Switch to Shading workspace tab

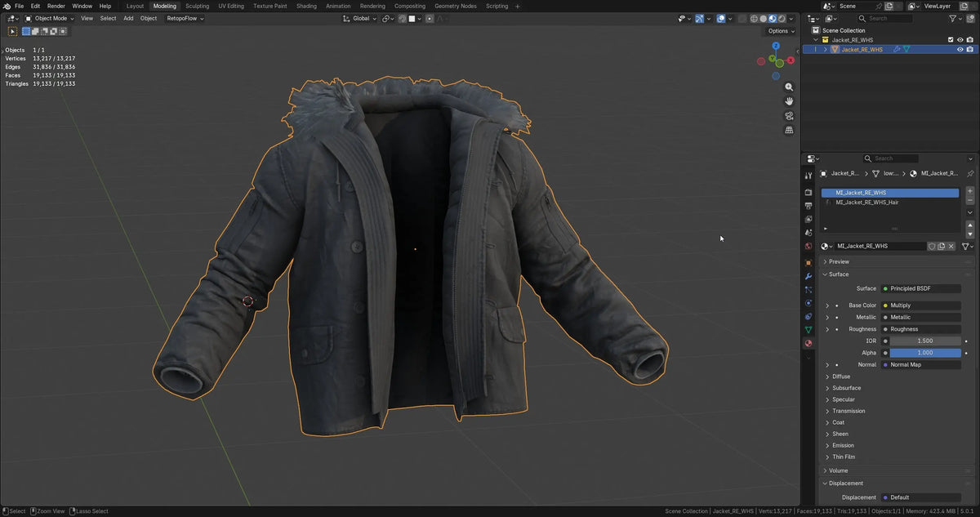[306, 6]
